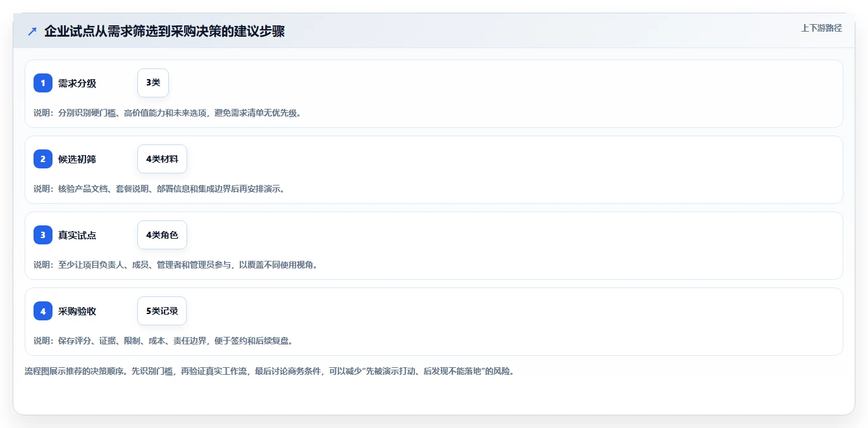Click the step 1 number badge
This screenshot has height=428, width=868.
click(x=43, y=83)
